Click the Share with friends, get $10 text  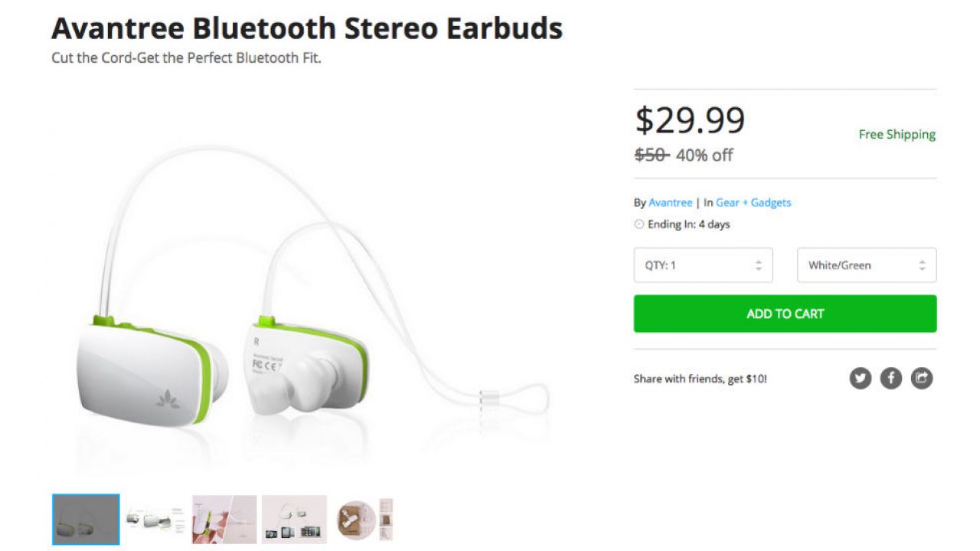pos(700,379)
